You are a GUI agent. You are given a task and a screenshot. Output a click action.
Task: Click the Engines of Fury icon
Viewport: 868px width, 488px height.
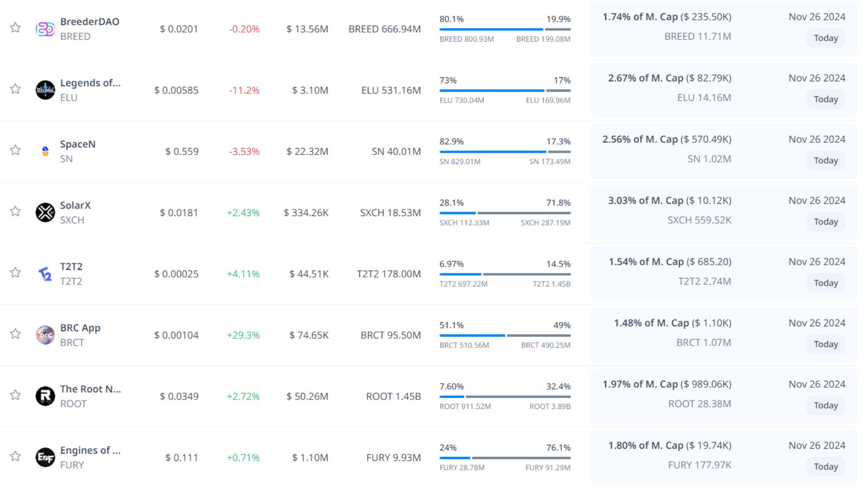pyautogui.click(x=45, y=457)
